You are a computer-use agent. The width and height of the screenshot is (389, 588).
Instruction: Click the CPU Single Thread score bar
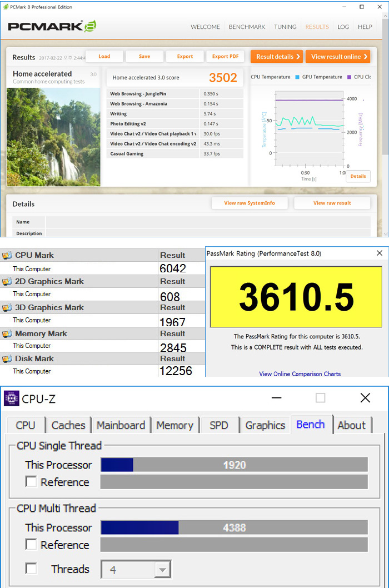[234, 465]
